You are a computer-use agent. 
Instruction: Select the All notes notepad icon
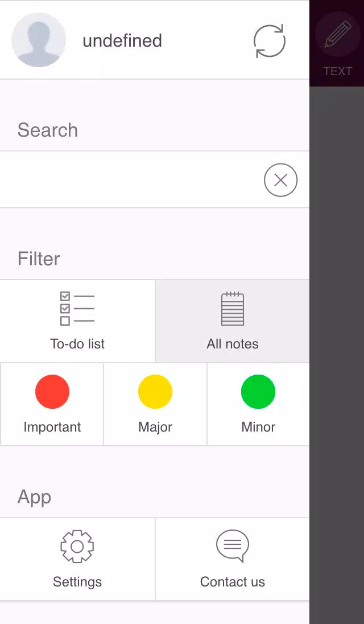pyautogui.click(x=233, y=309)
